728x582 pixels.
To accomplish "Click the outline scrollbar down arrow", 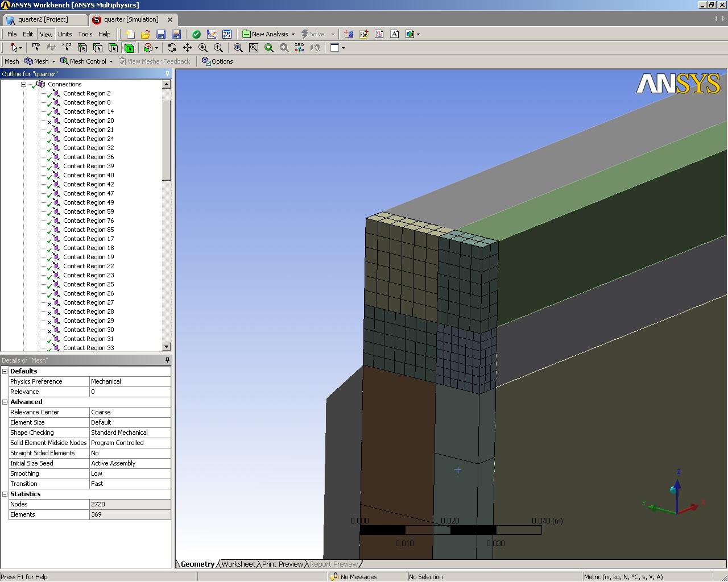I will click(x=167, y=347).
